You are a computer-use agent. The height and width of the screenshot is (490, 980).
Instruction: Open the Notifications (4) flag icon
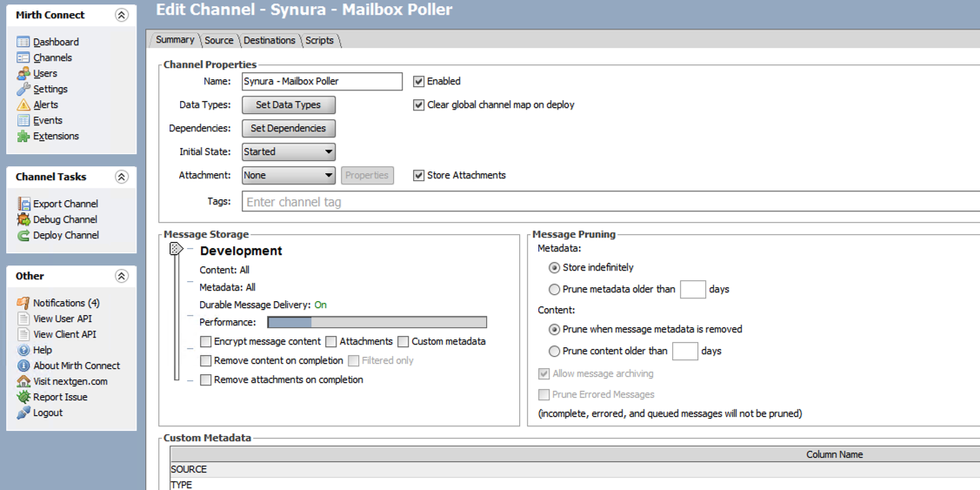23,303
